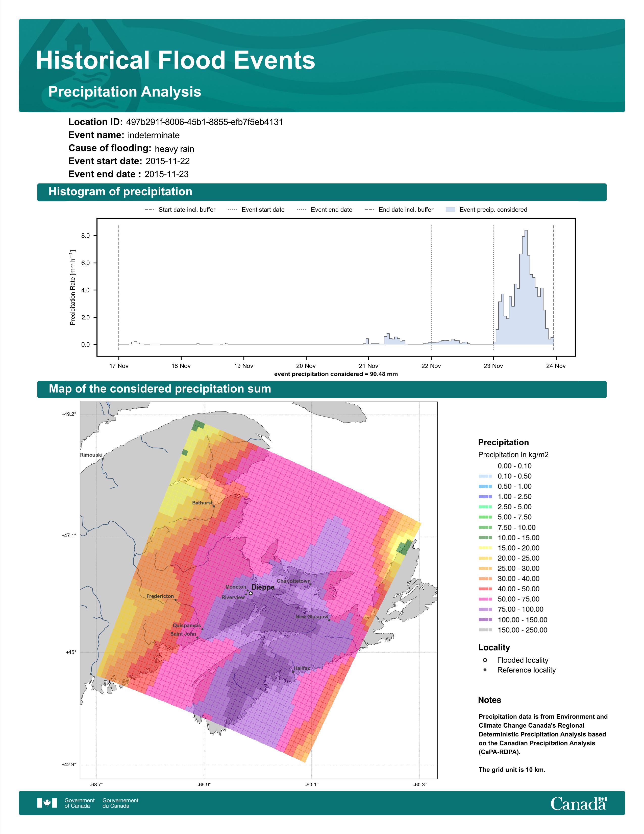Click the Dieppe label on the map
Screen dimensions: 644x834
click(263, 587)
